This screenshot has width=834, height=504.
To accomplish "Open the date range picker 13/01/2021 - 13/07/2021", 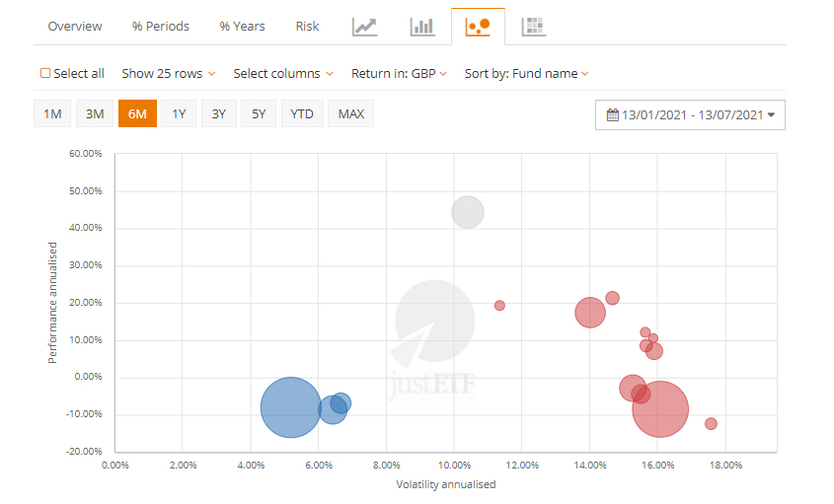I will coord(691,114).
